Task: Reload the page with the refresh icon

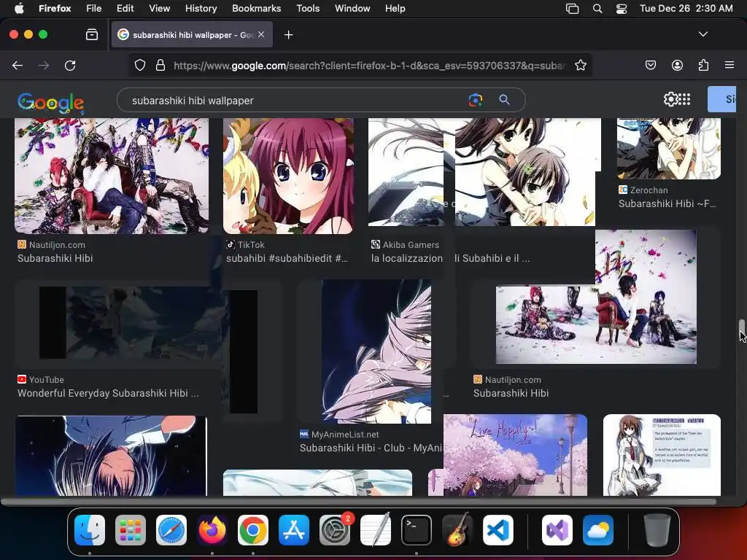Action: click(x=70, y=65)
